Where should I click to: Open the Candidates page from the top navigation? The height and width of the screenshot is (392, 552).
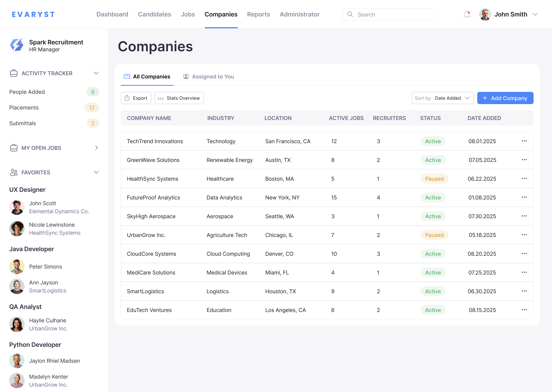pyautogui.click(x=154, y=14)
